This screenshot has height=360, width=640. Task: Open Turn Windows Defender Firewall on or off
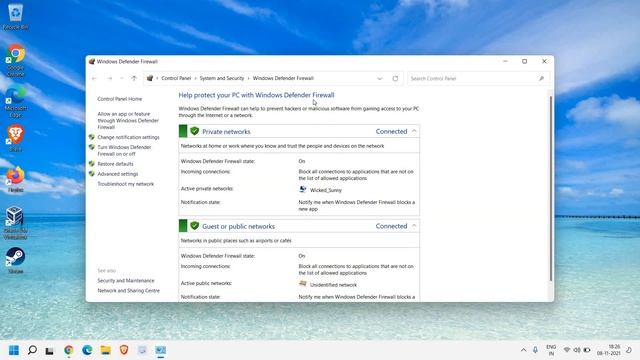(x=124, y=151)
